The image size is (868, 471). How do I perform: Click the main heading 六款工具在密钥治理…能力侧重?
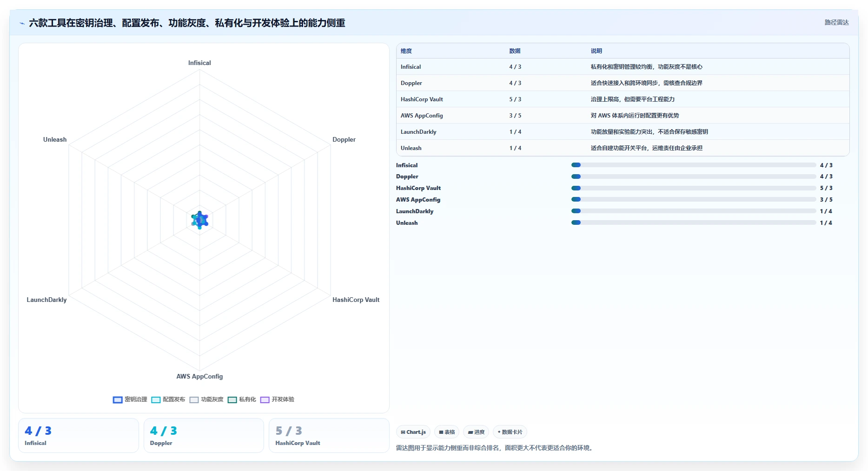(x=187, y=23)
